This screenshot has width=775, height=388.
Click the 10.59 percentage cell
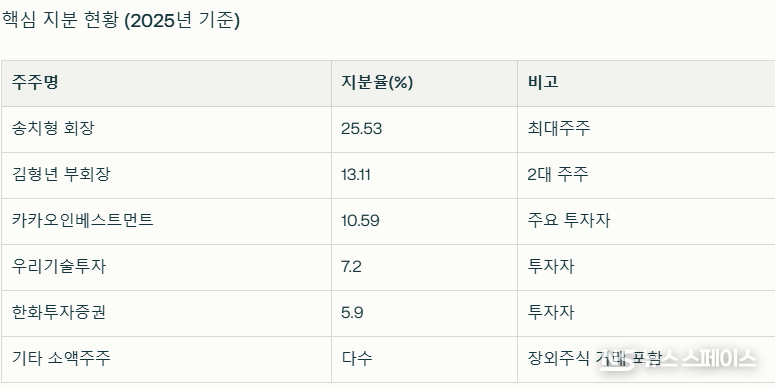click(x=424, y=221)
